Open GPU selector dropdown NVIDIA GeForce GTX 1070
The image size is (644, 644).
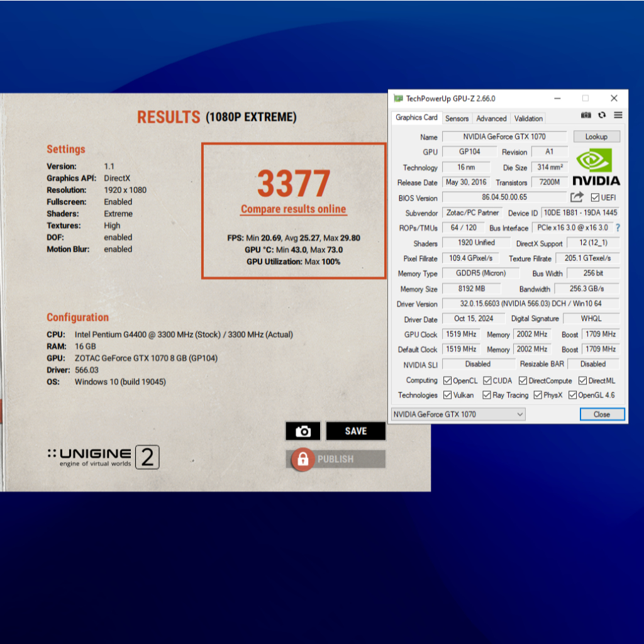pos(458,414)
